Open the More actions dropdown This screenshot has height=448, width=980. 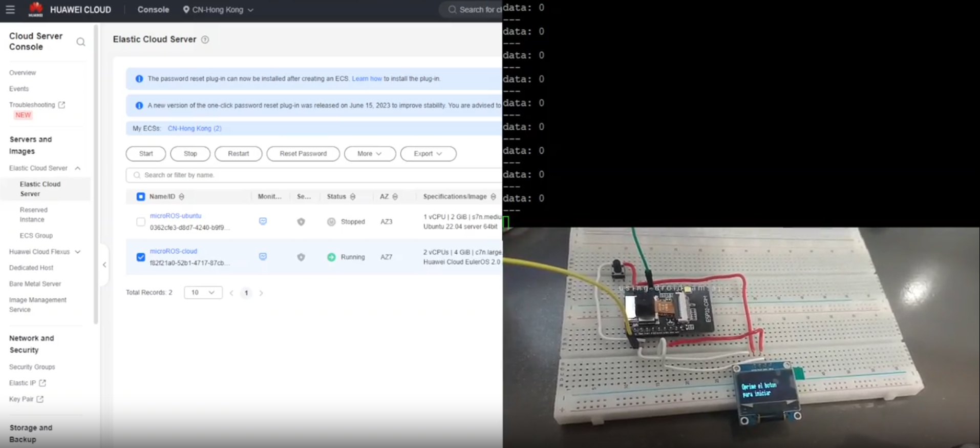coord(370,154)
